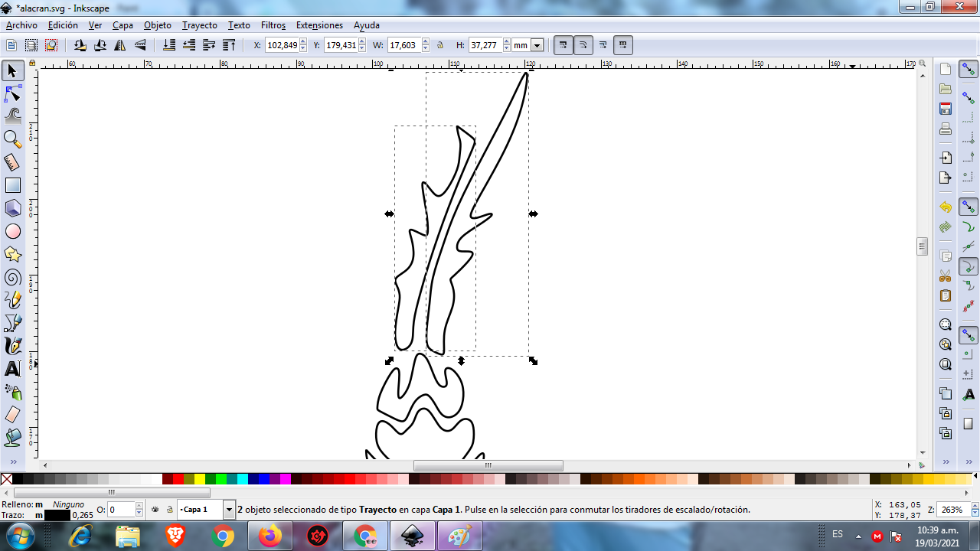980x551 pixels.
Task: Click Select all objects icon
Action: click(11, 45)
